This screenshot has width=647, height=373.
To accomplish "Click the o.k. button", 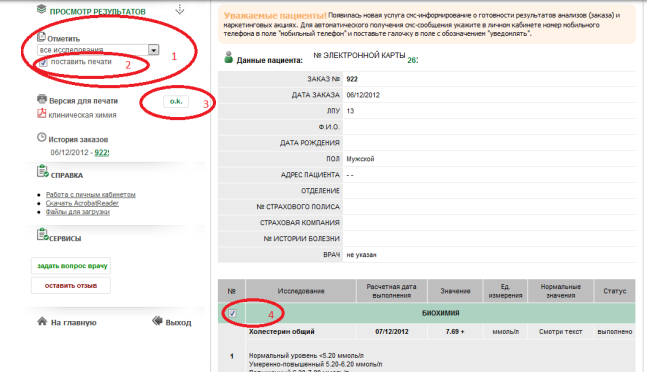I will coord(176,102).
